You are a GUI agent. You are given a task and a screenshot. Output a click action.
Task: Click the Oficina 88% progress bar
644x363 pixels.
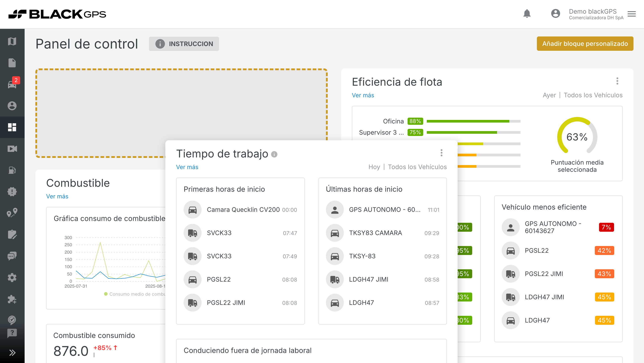pos(474,121)
